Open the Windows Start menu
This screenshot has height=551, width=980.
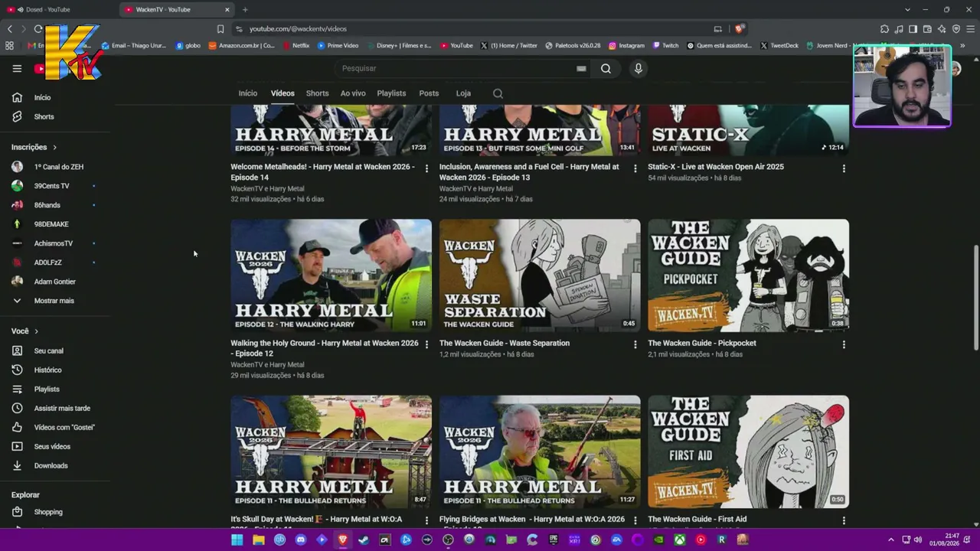(237, 540)
